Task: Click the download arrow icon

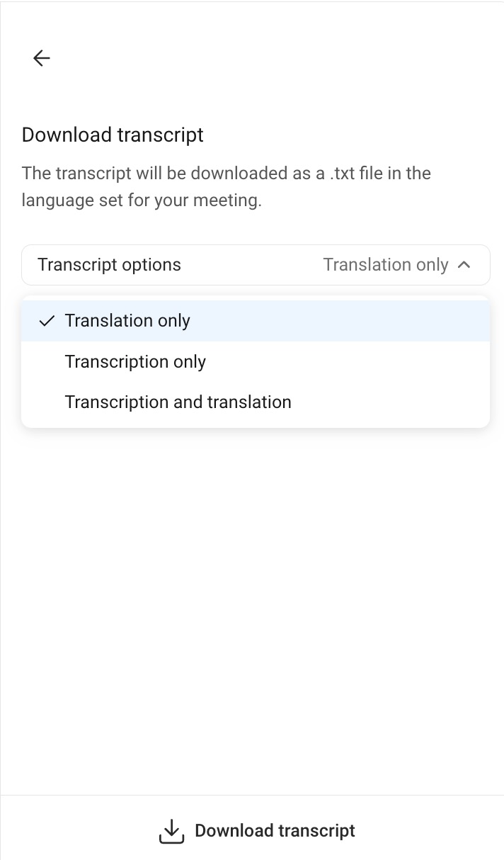Action: [x=171, y=830]
